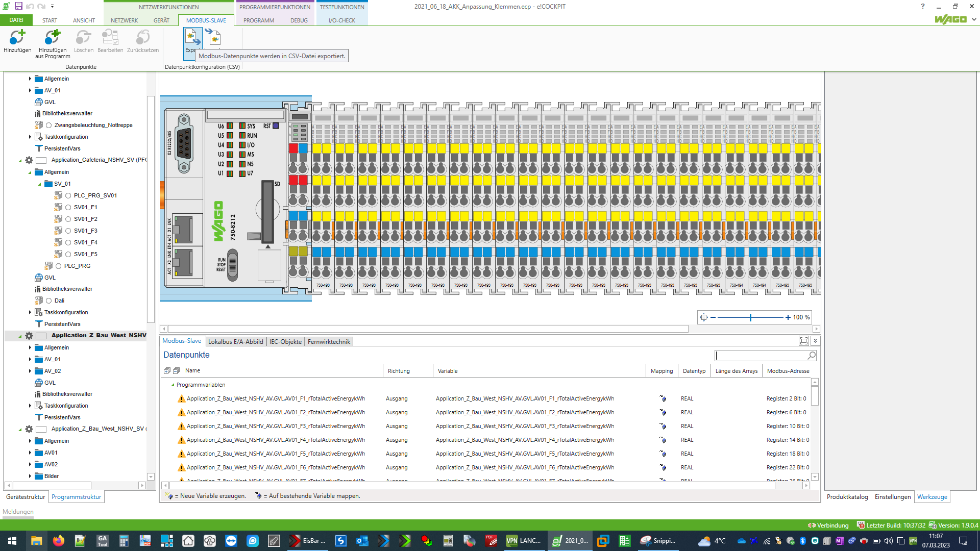Switch to the Gerätestruktur view
The height and width of the screenshot is (551, 980).
pyautogui.click(x=26, y=497)
